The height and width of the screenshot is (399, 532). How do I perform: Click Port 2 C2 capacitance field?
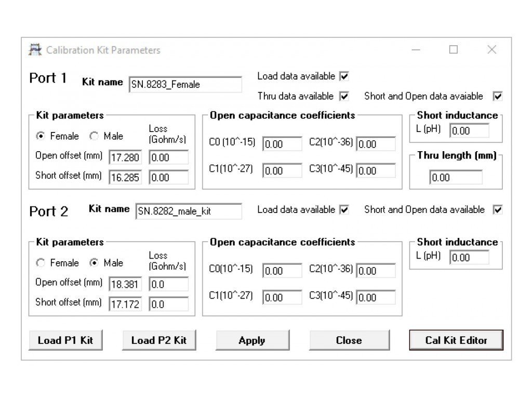coord(376,271)
